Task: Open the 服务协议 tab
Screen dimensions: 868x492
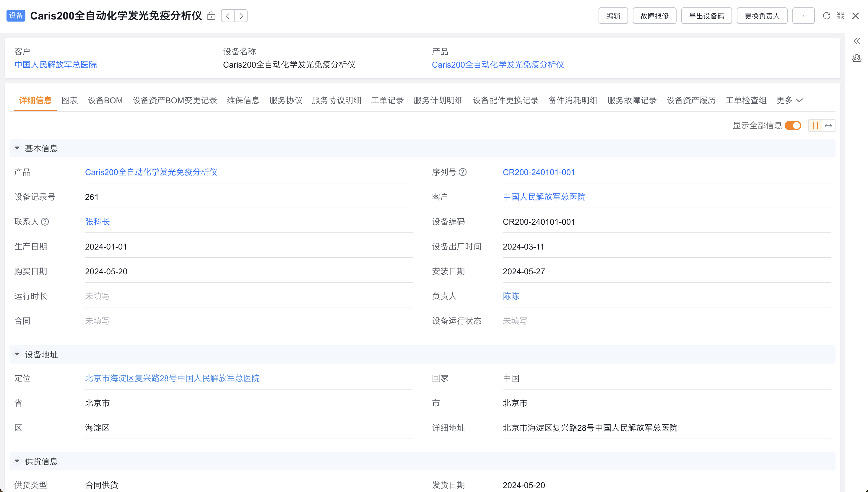Action: 286,100
